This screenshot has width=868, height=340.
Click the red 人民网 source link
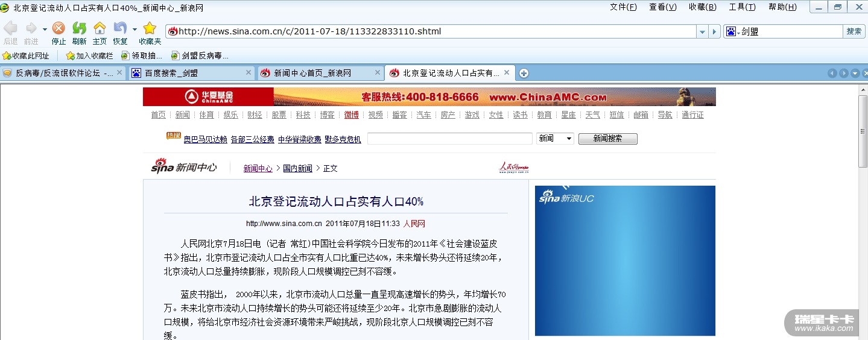[x=414, y=224]
